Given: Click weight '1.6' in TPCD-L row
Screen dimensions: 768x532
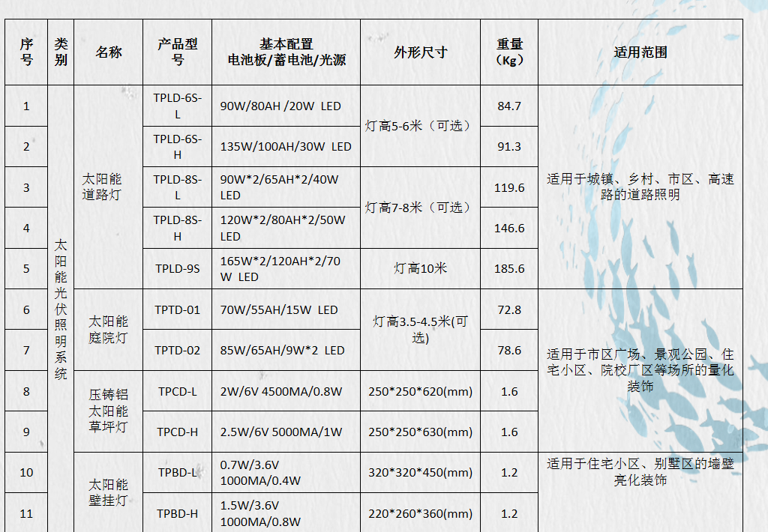Looking at the screenshot, I should (509, 391).
